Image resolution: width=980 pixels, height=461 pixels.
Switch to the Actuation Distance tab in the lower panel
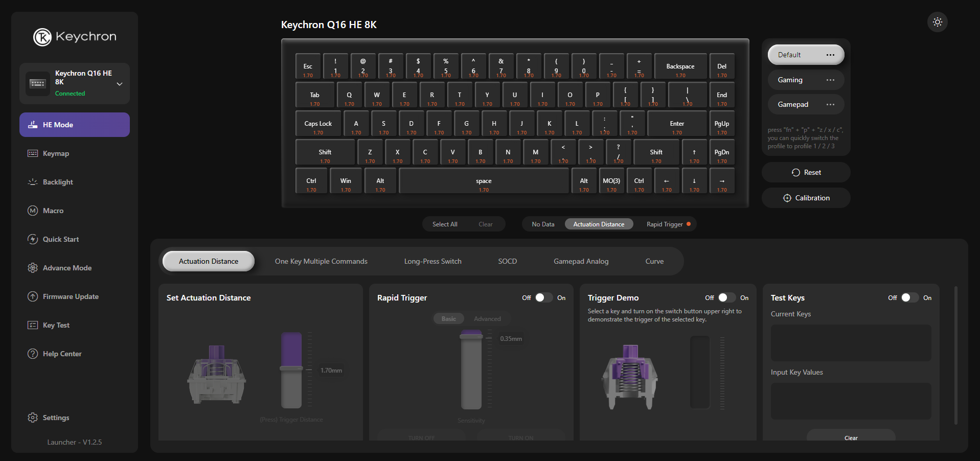[209, 261]
